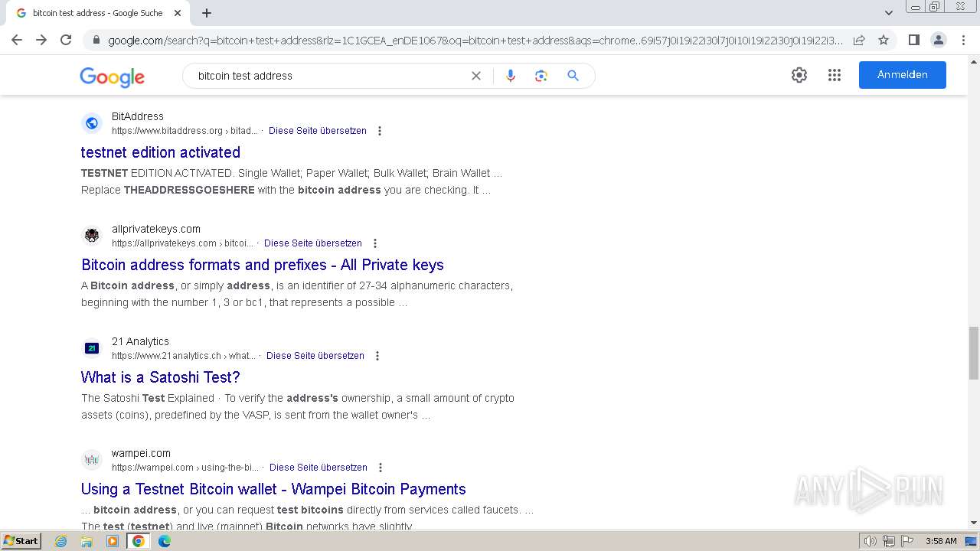This screenshot has width=980, height=551.
Task: Go to the Google homepage via the logo
Action: [112, 77]
